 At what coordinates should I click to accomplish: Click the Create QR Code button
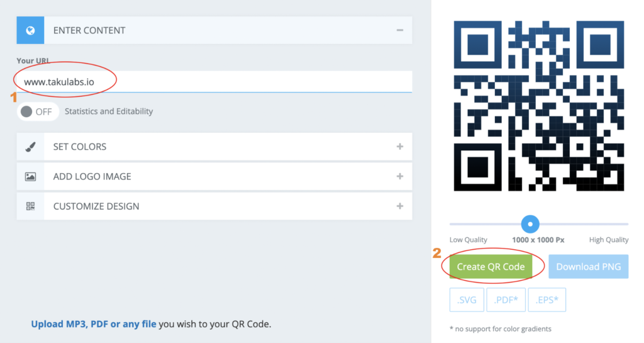(491, 267)
